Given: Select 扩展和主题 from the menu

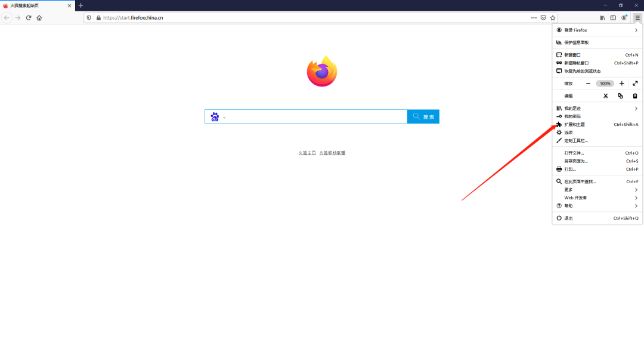Looking at the screenshot, I should click(575, 125).
